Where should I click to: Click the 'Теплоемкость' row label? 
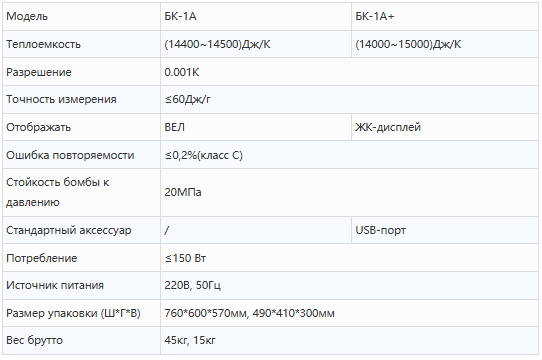[44, 44]
